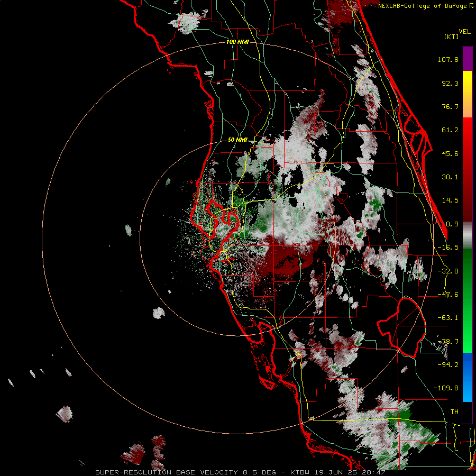Screen dimensions: 476x476
Task: Pick the dark TH segment of color bar
Action: pyautogui.click(x=467, y=412)
